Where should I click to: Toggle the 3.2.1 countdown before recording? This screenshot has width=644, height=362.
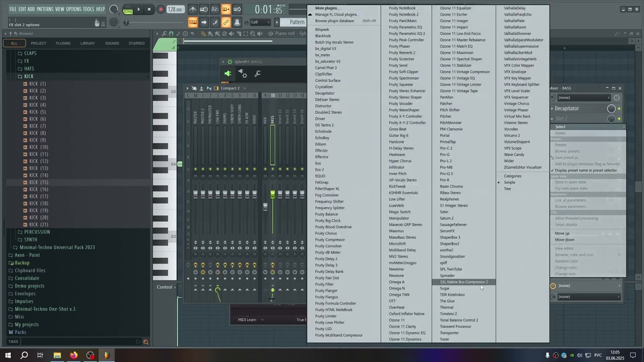215,9
